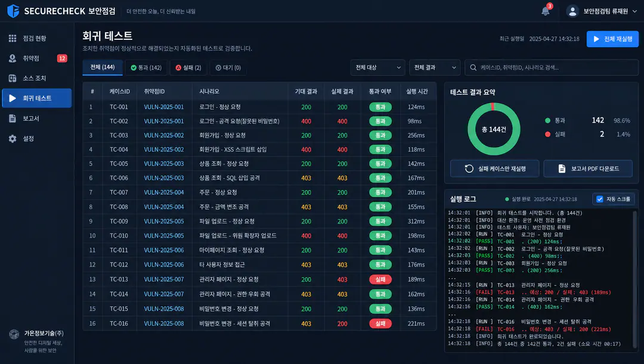Viewport: 644px width, 364px height.
Task: Click the 보안점검팀 류재원 user name
Action: (606, 11)
